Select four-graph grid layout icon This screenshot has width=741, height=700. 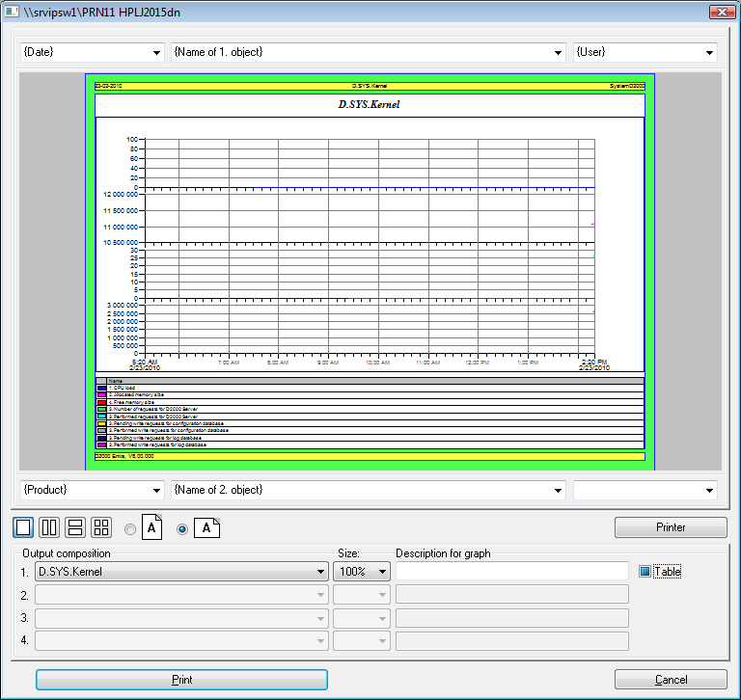(101, 527)
